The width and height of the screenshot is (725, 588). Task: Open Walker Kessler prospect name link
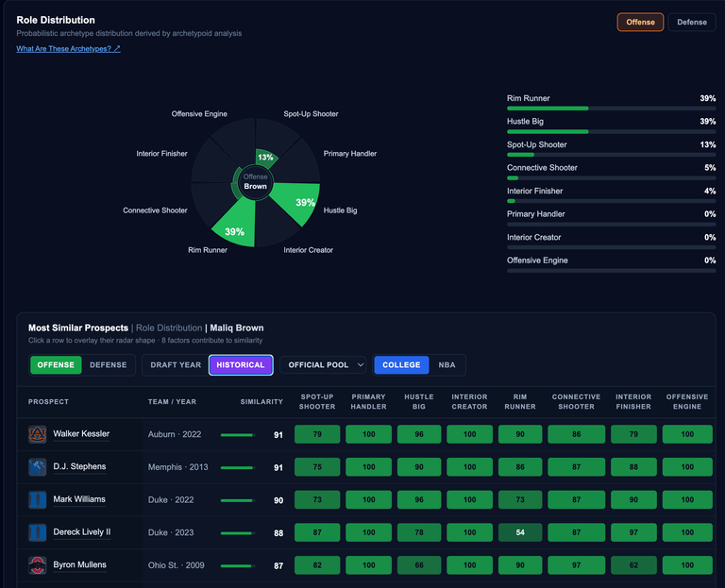[x=81, y=434]
